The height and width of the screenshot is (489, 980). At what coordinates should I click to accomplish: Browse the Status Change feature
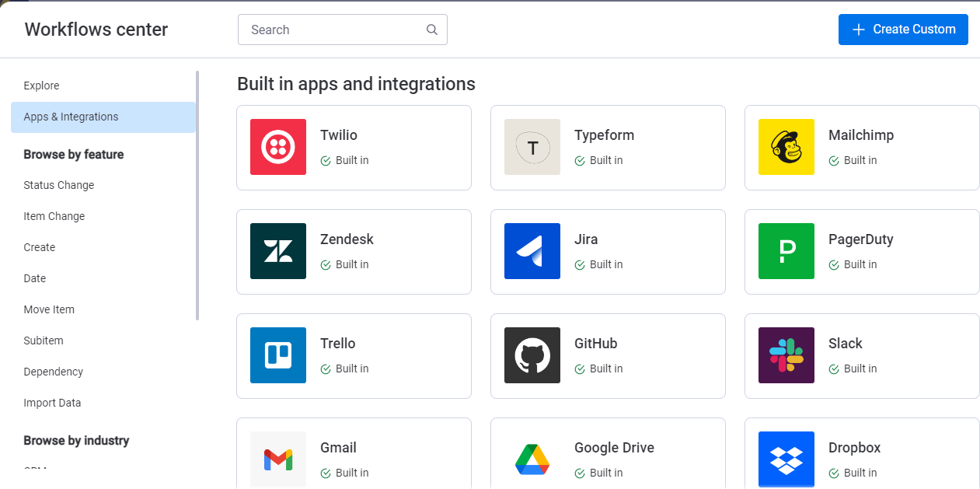pyautogui.click(x=58, y=185)
